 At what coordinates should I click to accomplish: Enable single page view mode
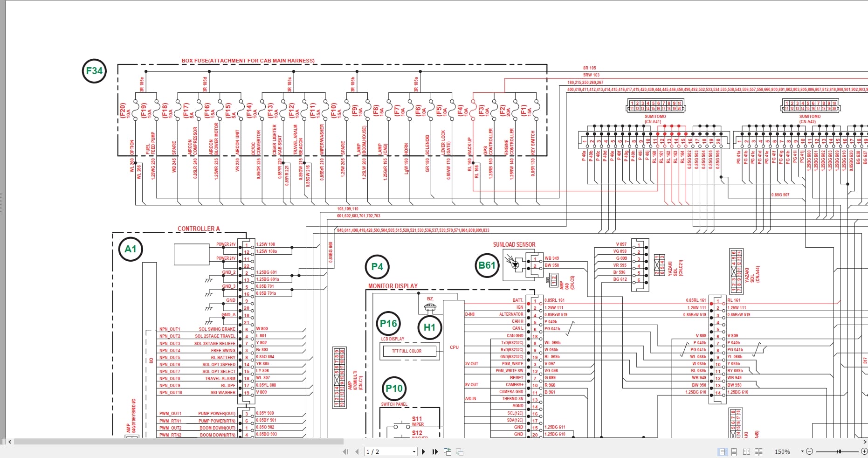point(723,451)
